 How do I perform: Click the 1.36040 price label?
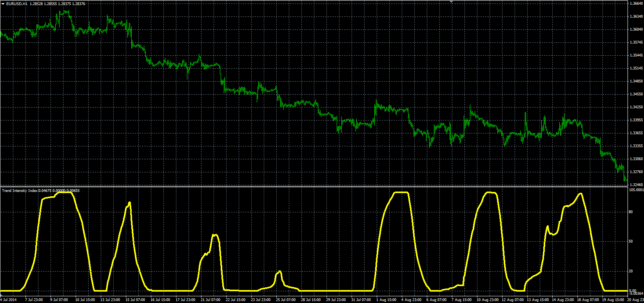(636, 29)
